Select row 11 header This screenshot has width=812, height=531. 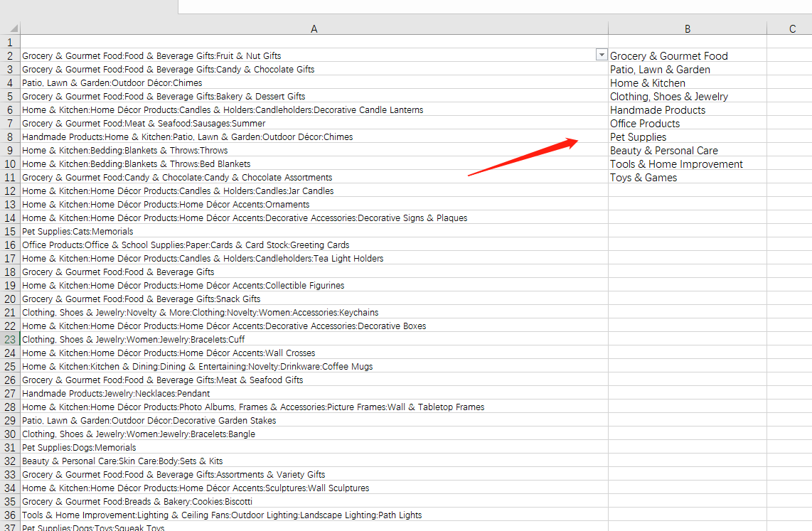click(x=10, y=177)
